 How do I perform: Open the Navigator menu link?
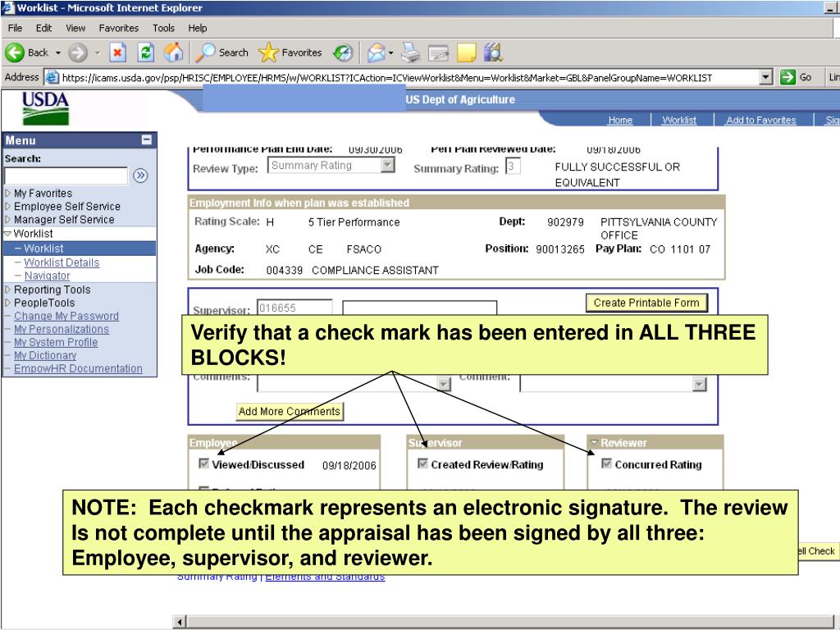pos(47,276)
